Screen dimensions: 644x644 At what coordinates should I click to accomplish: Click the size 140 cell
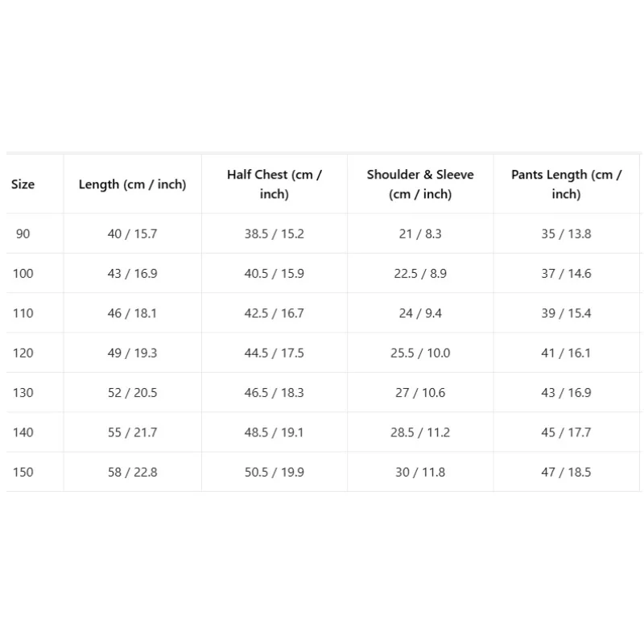[x=23, y=432]
